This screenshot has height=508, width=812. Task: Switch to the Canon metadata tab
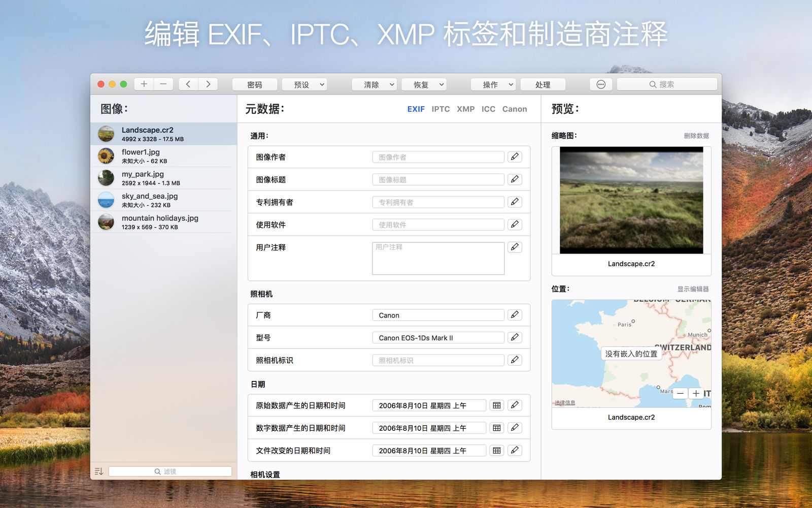[x=515, y=109]
